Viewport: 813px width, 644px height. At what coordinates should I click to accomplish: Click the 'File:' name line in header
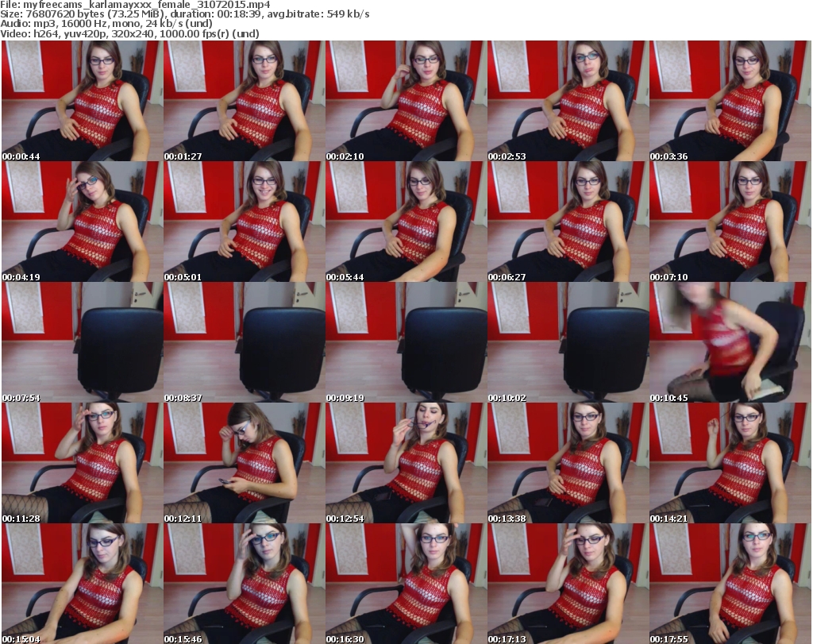click(135, 5)
